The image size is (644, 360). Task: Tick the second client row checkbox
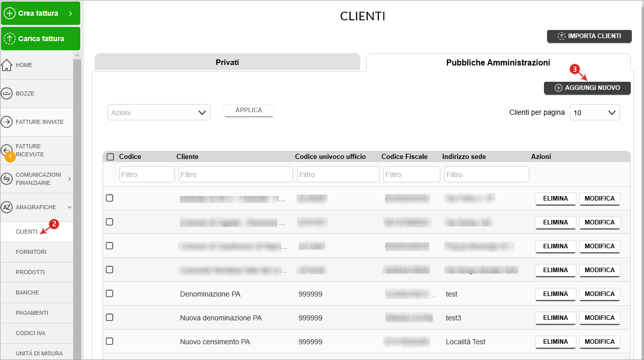coord(109,222)
